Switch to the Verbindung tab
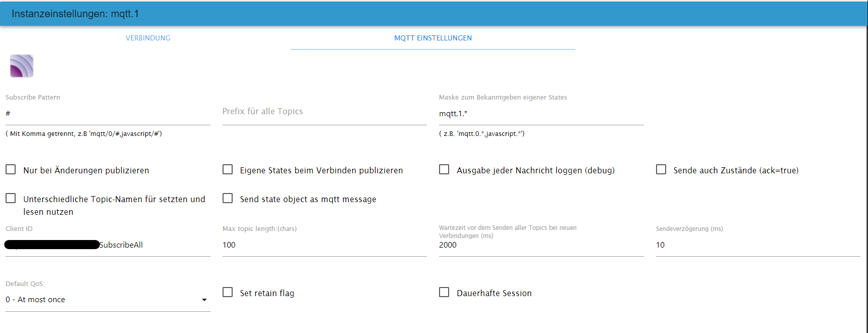Screen dimensions: 868x333 pos(148,38)
